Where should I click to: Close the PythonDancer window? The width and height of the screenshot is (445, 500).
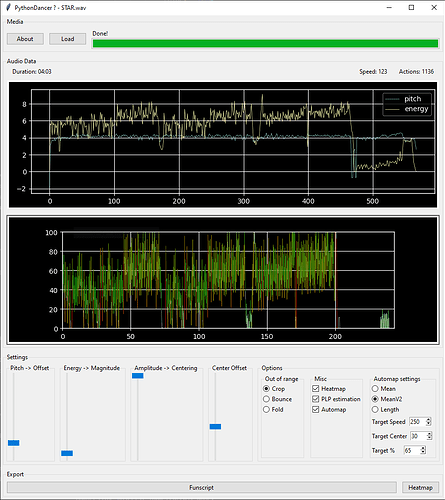point(434,7)
